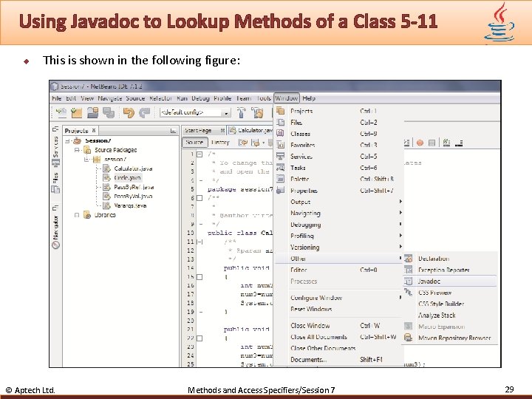This screenshot has height=399, width=532.
Task: Minimize the Projects panel
Action: [x=173, y=131]
